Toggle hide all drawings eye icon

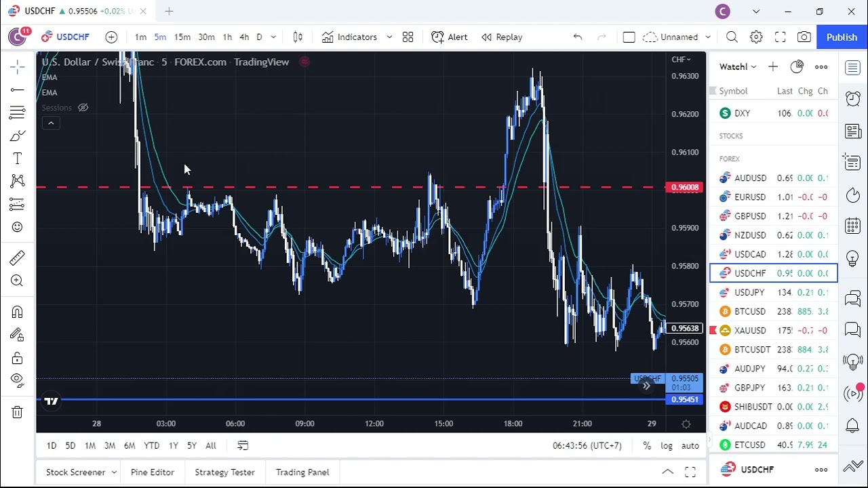point(18,380)
